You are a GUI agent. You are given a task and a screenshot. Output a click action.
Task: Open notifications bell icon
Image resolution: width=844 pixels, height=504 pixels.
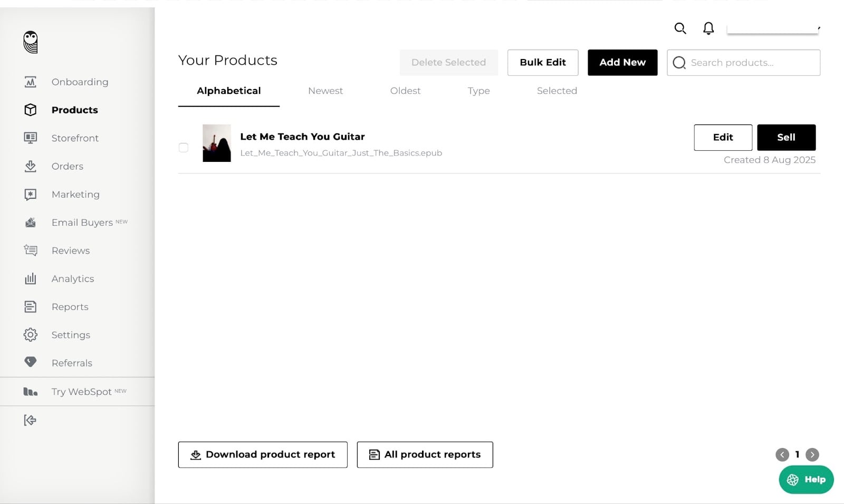(708, 28)
